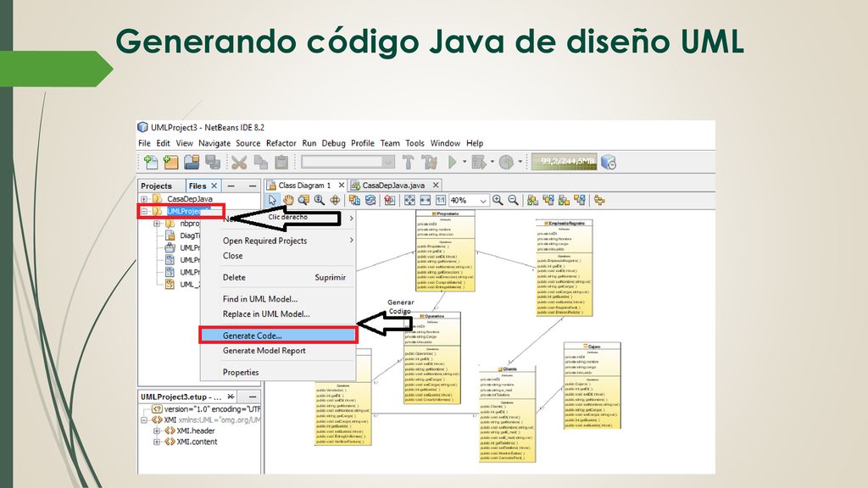Click the Incremental Layout diagram icon
868x488 pixels.
[x=580, y=200]
